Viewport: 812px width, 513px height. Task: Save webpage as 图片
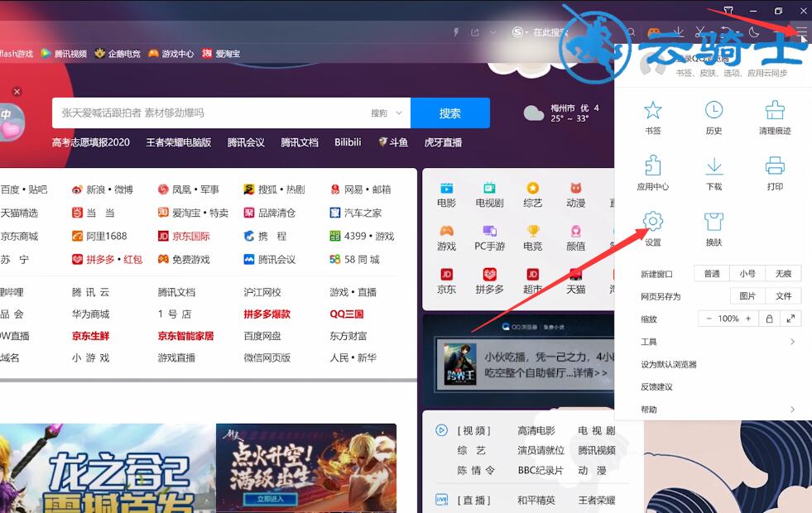(747, 296)
